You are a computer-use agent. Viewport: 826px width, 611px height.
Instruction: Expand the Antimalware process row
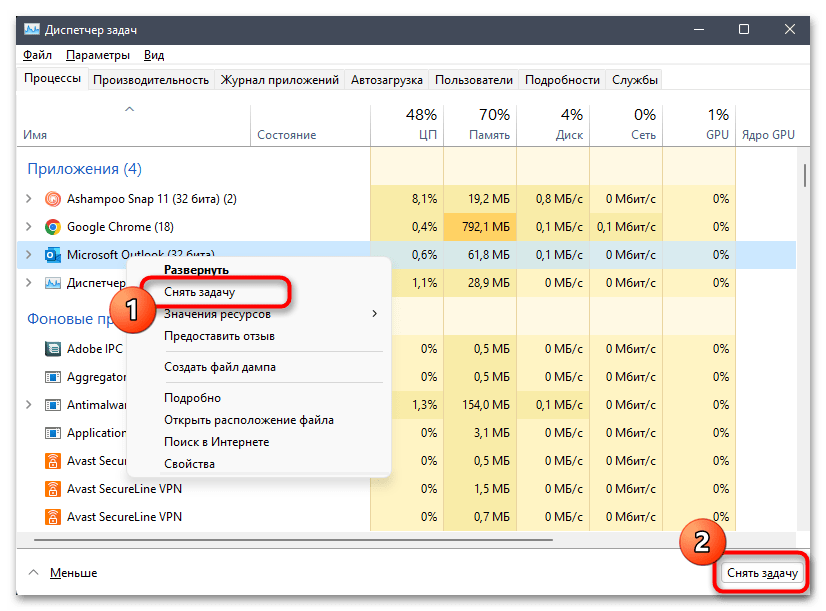pos(29,405)
